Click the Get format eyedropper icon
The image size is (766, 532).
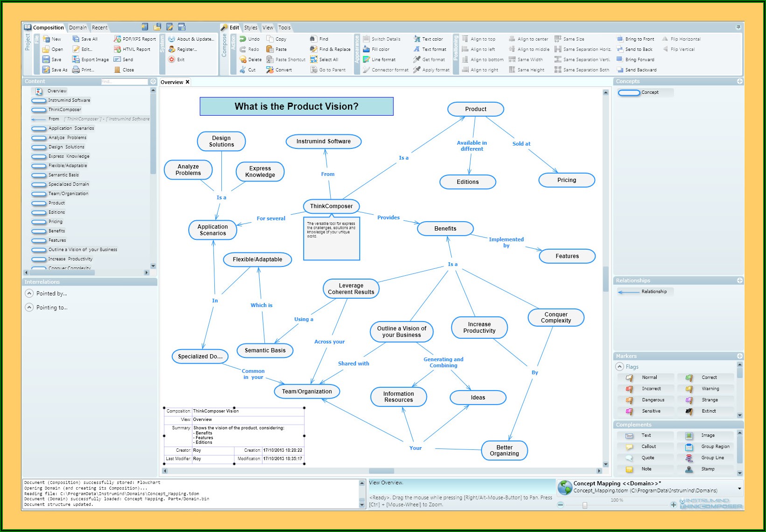point(417,60)
